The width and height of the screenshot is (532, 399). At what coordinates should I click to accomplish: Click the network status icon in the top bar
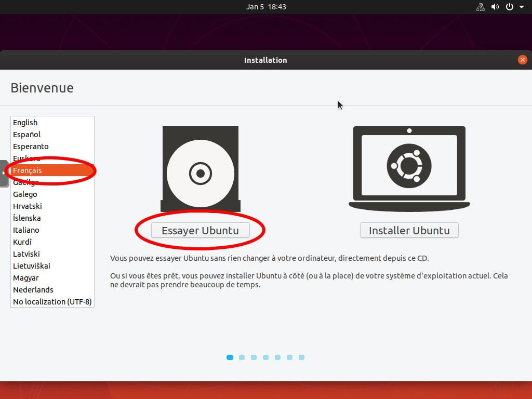coord(480,7)
